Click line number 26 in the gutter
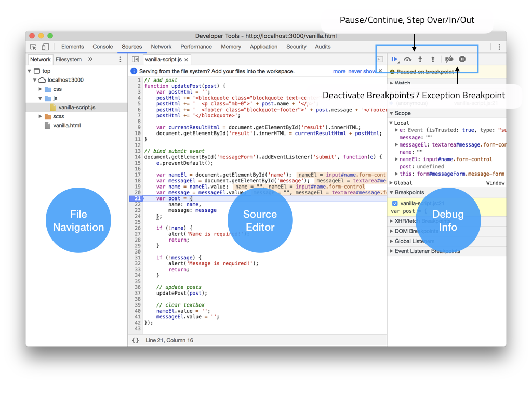This screenshot has height=399, width=532. click(x=137, y=228)
